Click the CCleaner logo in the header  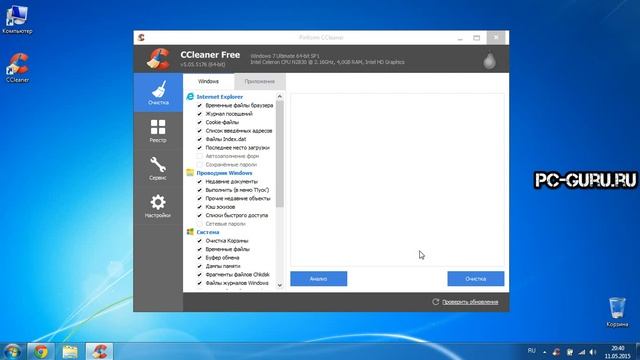pos(158,59)
